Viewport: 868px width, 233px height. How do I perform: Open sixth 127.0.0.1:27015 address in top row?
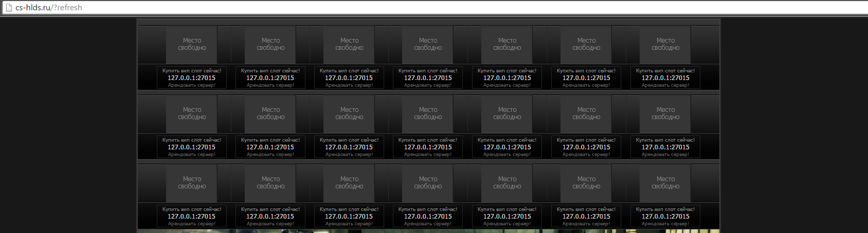[x=586, y=78]
